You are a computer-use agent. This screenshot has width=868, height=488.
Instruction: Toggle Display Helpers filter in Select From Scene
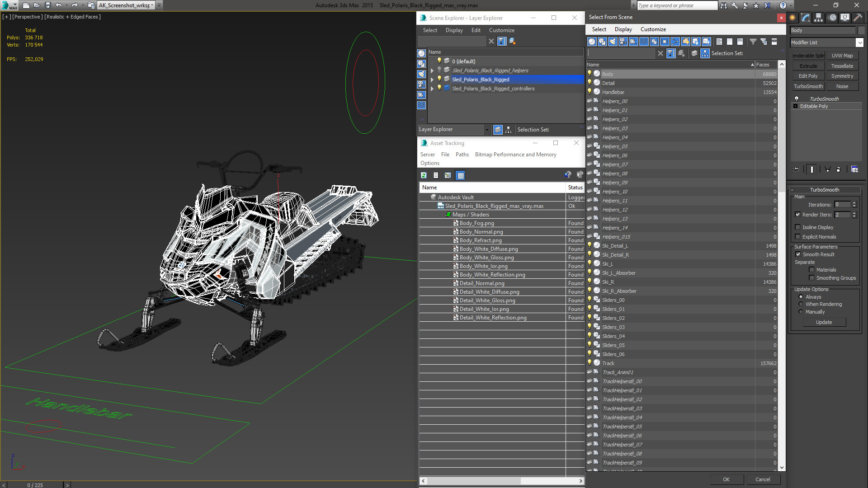click(x=633, y=42)
